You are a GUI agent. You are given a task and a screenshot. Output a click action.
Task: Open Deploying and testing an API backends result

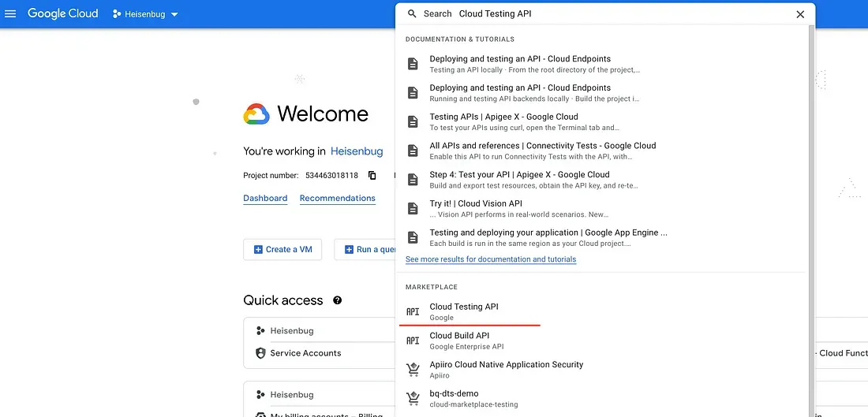[600, 93]
